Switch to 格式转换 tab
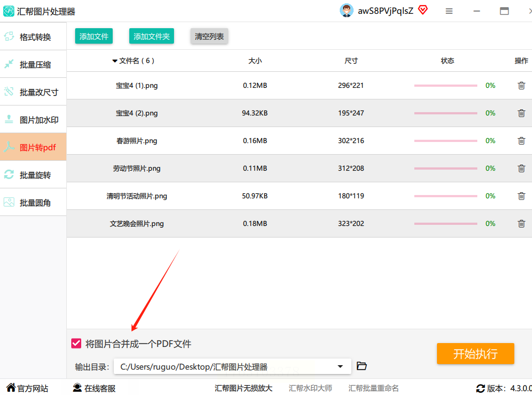Viewport: 532px width, 395px height. (33, 37)
